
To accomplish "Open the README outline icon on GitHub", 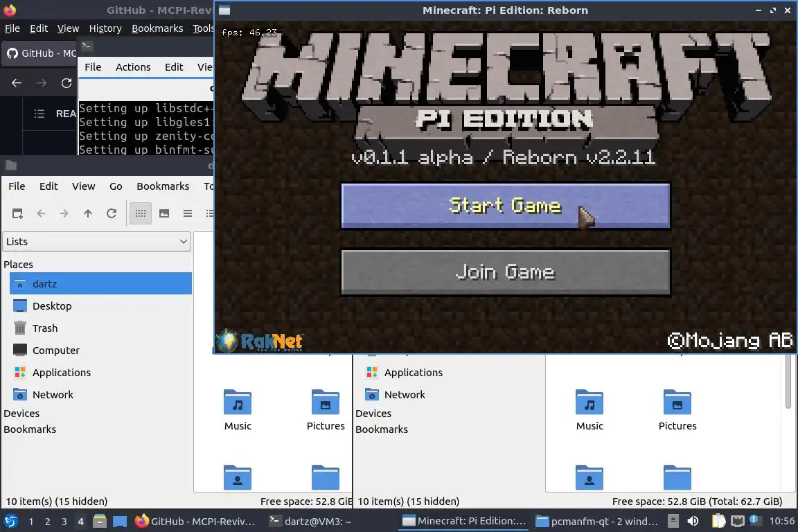I will [39, 114].
